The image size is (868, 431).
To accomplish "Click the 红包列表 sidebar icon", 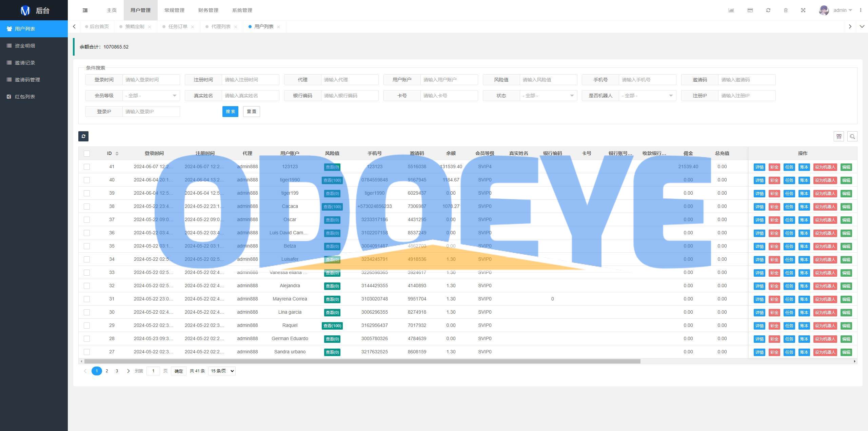I will click(9, 96).
